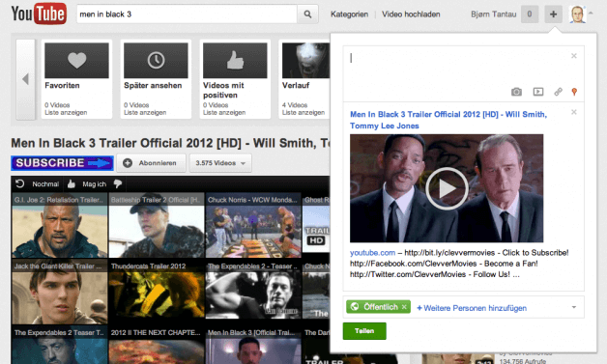Click Liste anzeigen under Favoriten
Screen dimensions: 607x364
(x=66, y=113)
